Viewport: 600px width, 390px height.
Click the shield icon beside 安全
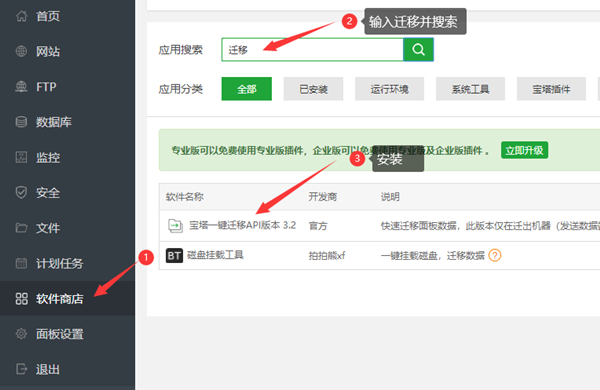pos(21,193)
